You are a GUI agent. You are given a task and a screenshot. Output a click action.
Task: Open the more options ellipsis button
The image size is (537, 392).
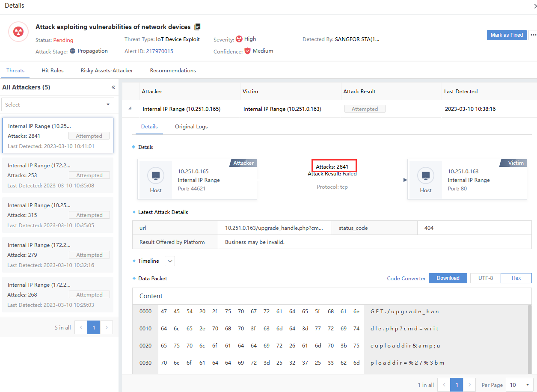[533, 35]
